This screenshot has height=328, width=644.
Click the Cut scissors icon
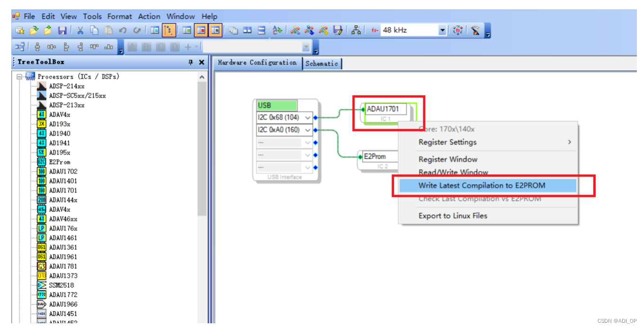pos(80,30)
